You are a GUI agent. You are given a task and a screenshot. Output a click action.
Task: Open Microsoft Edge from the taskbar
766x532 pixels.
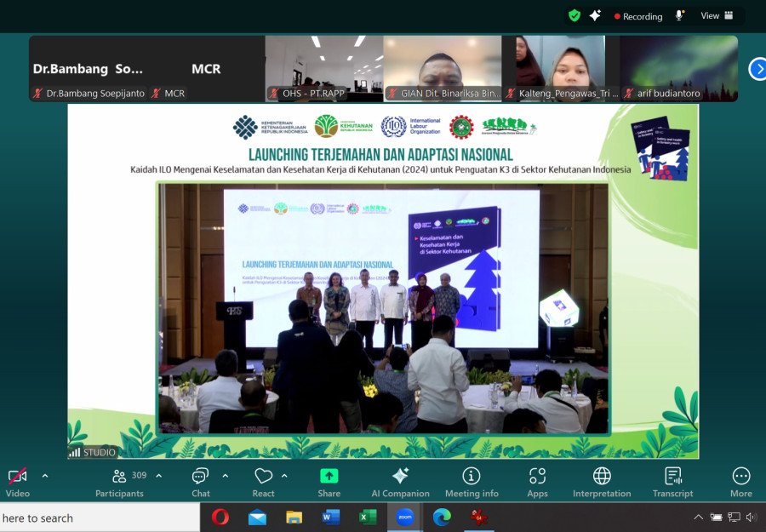[442, 518]
